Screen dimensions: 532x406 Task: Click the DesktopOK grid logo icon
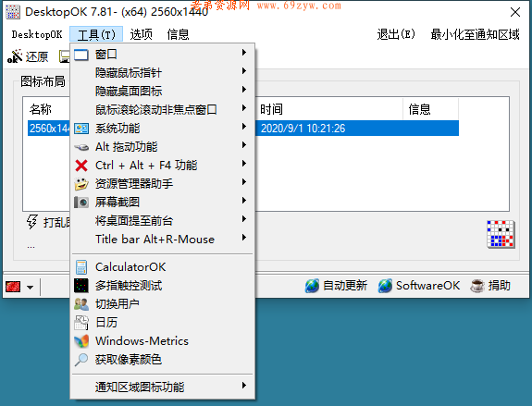coord(501,234)
